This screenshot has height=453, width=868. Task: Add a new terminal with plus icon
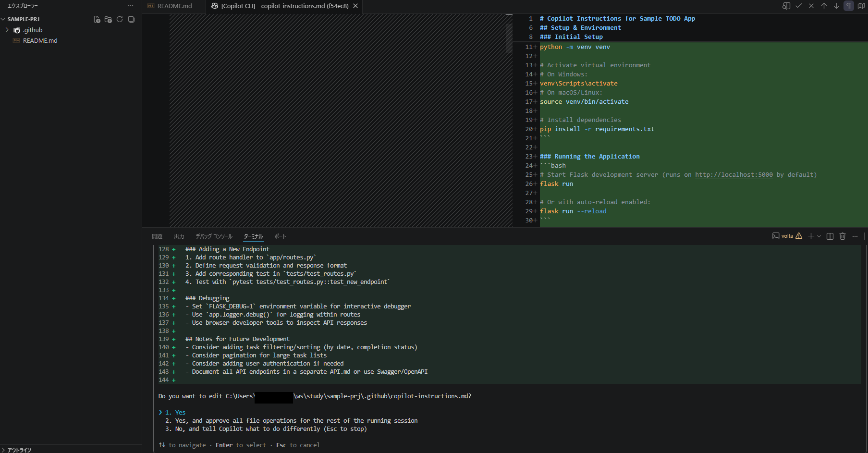point(811,236)
